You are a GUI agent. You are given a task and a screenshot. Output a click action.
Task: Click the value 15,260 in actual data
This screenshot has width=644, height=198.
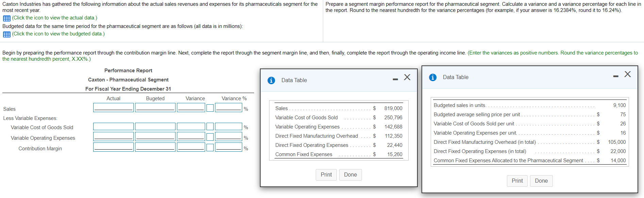395,154
